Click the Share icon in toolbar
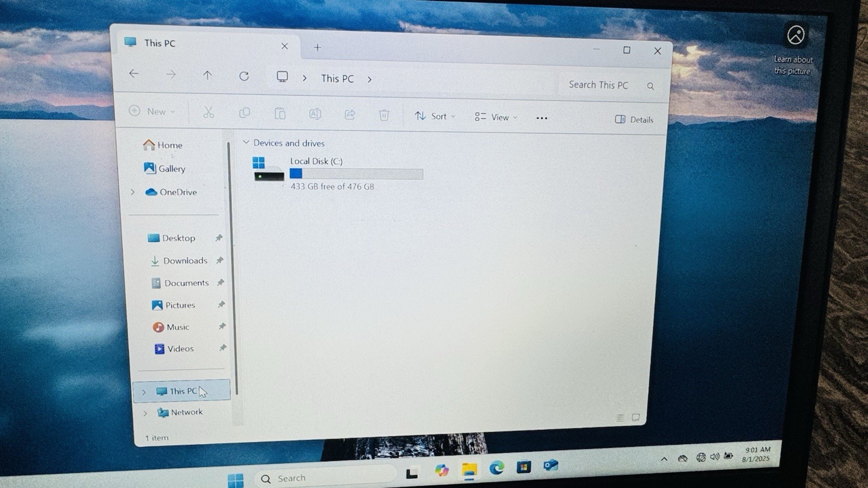The image size is (868, 488). [350, 114]
